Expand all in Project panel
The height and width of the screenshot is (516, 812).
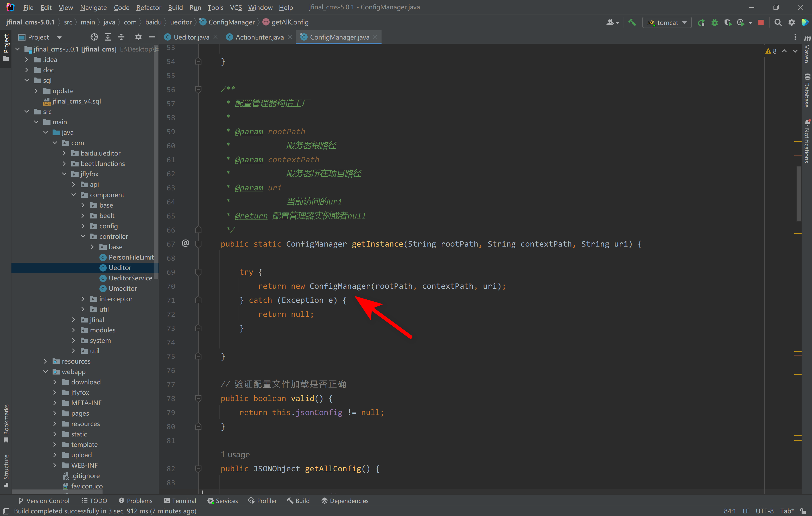107,37
